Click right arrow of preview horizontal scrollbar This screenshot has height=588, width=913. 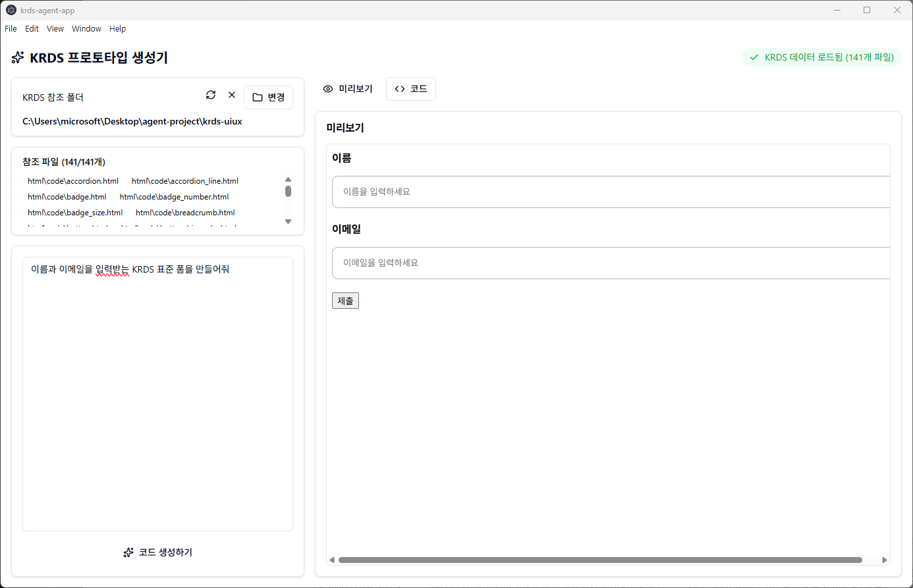pos(884,560)
